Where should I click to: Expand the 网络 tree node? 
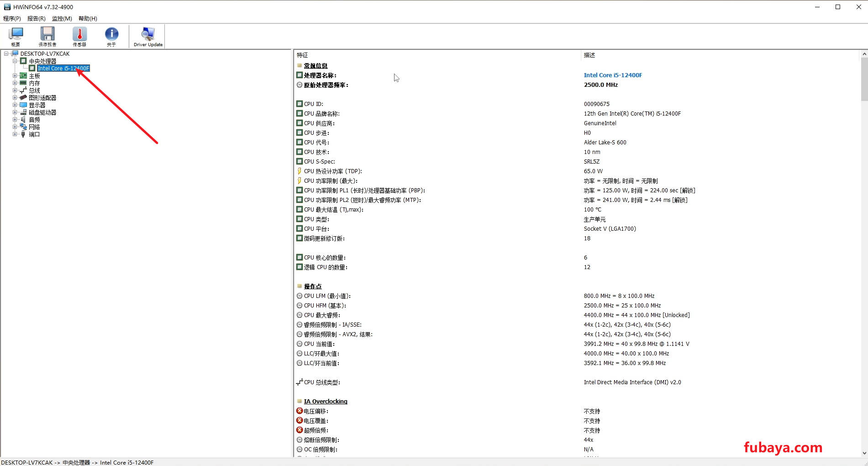(15, 127)
